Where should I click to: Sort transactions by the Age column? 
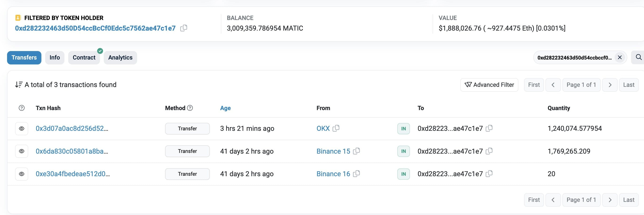pyautogui.click(x=225, y=108)
